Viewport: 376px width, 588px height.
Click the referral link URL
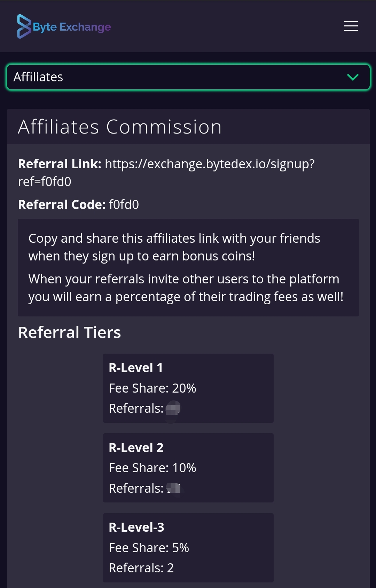click(x=166, y=172)
